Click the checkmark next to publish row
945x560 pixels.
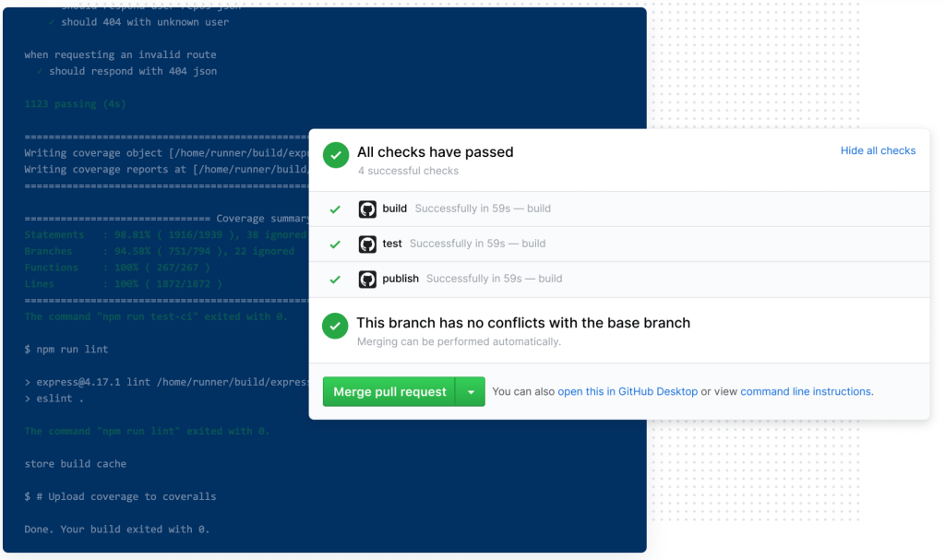pyautogui.click(x=335, y=279)
